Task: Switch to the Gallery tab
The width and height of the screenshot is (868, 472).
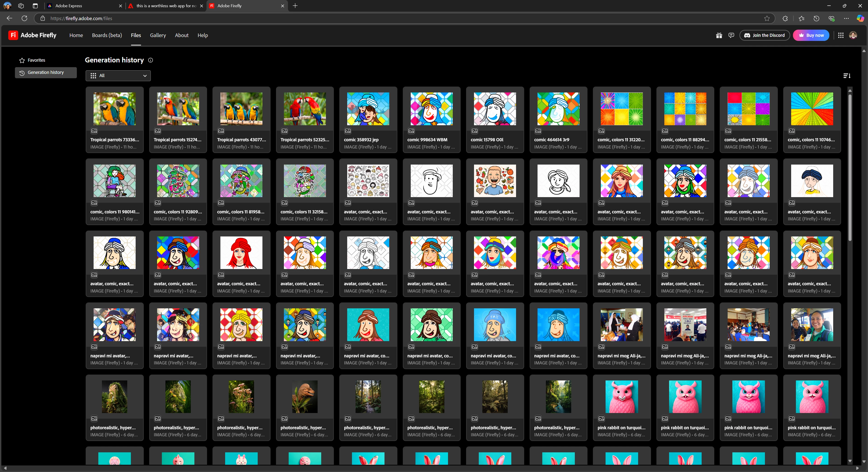Action: [158, 35]
